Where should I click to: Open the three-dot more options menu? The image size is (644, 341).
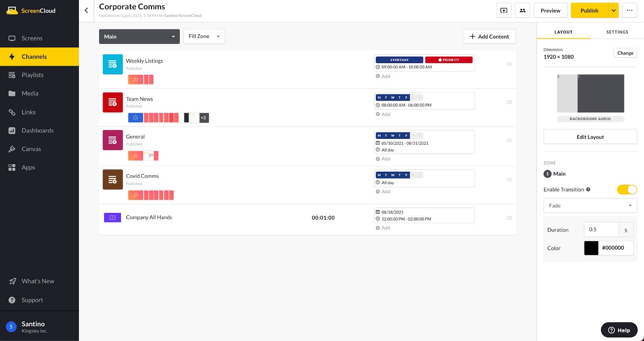630,10
